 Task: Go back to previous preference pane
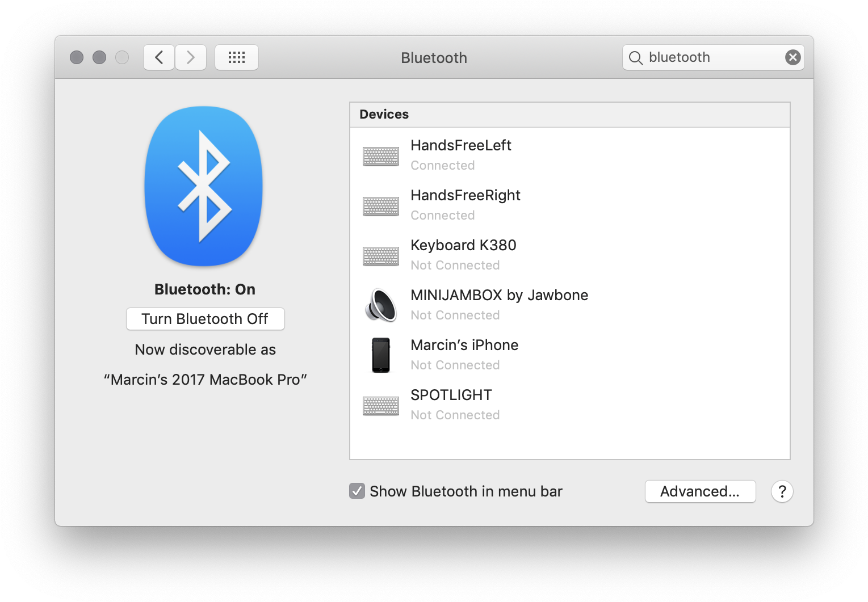[159, 57]
